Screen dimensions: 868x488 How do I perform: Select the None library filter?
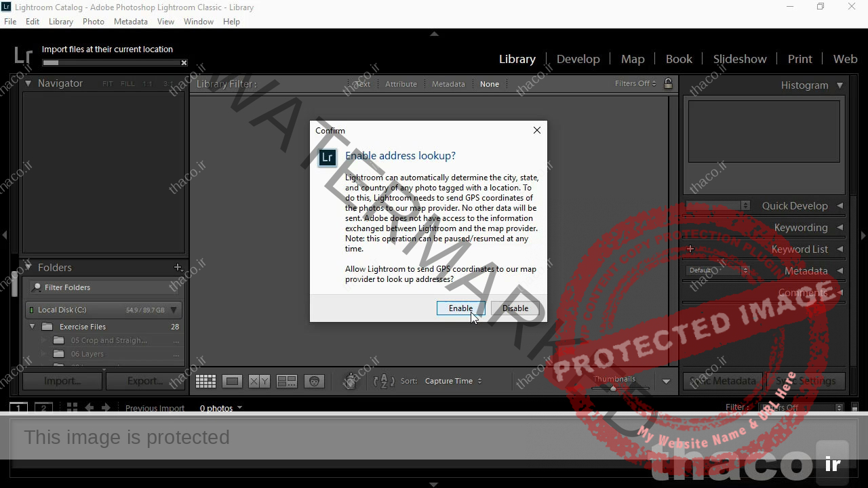[490, 84]
